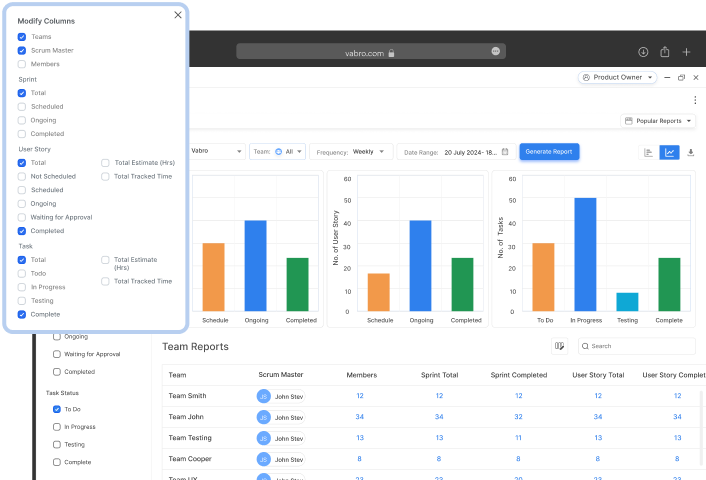706x480 pixels.
Task: Open the modify columns icon beside search
Action: click(560, 346)
